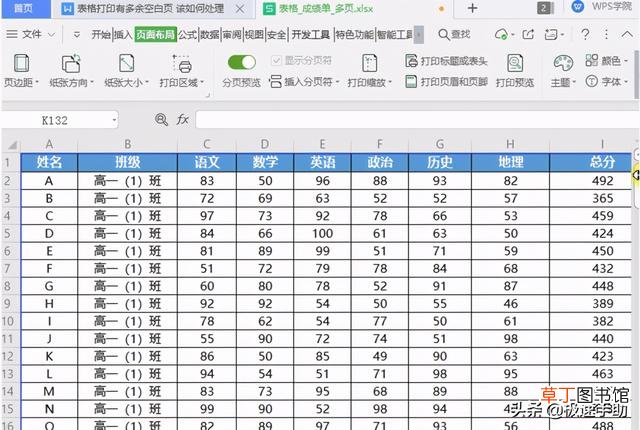Image resolution: width=640 pixels, height=430 pixels.
Task: Collapse the ribbon with chevron arrow
Action: point(627,34)
